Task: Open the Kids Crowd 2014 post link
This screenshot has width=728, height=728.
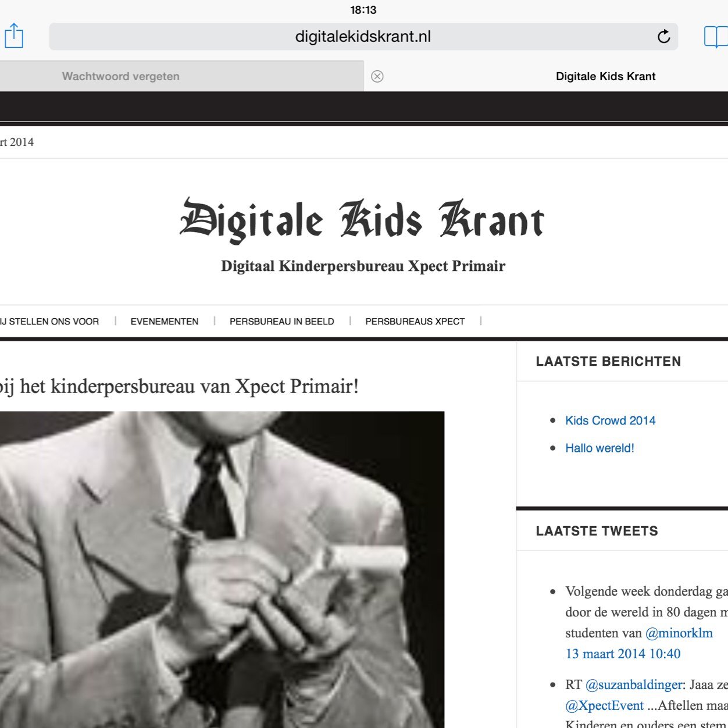Action: (610, 420)
